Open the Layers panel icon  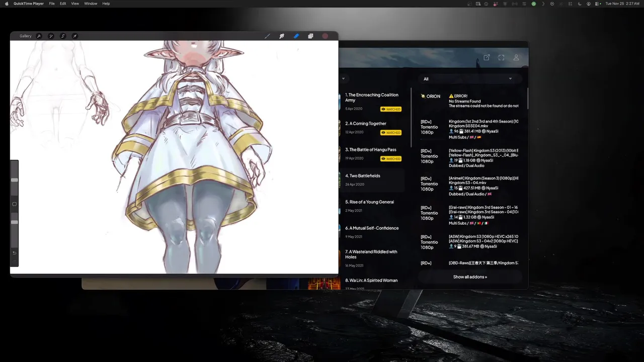coord(310,36)
